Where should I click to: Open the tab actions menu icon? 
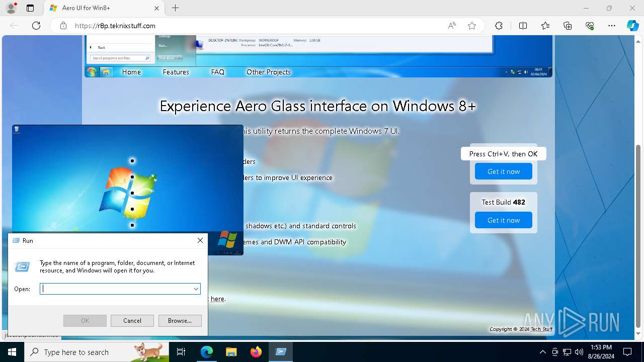(30, 8)
